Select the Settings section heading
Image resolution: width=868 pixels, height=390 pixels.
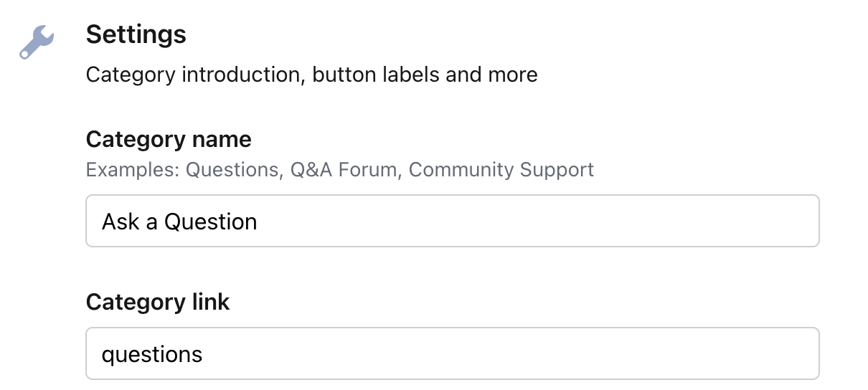click(136, 34)
